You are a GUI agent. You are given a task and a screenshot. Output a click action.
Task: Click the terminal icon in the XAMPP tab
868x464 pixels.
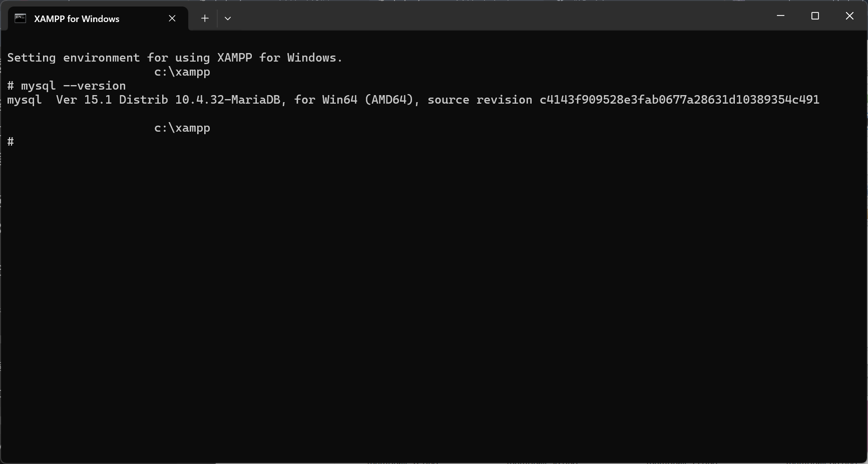[x=20, y=19]
